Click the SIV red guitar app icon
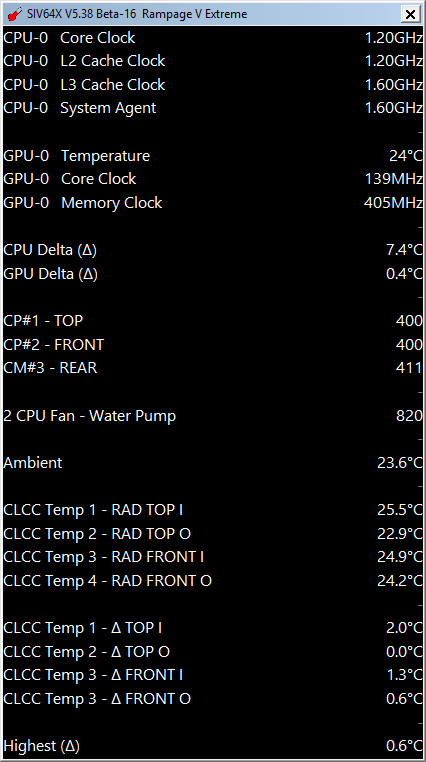Image resolution: width=426 pixels, height=762 pixels. [15, 14]
